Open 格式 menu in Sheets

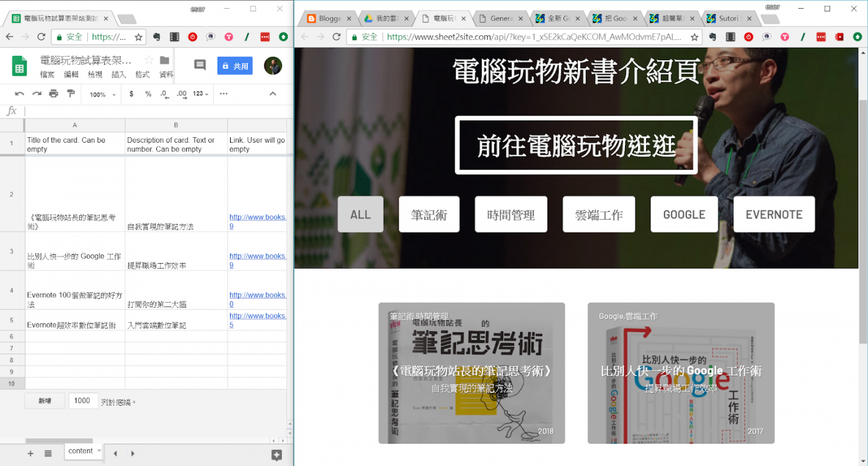click(143, 74)
